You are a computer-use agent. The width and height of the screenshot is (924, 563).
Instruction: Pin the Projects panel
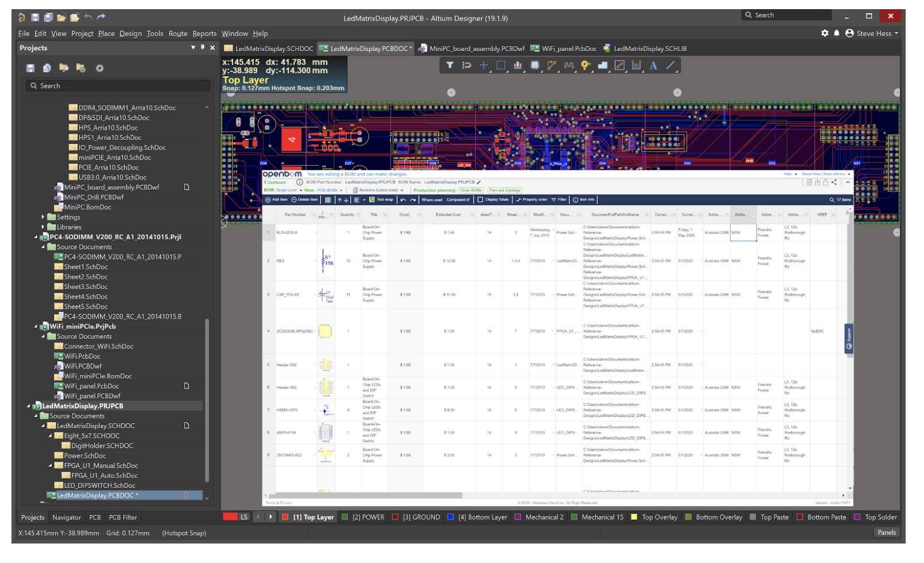202,48
